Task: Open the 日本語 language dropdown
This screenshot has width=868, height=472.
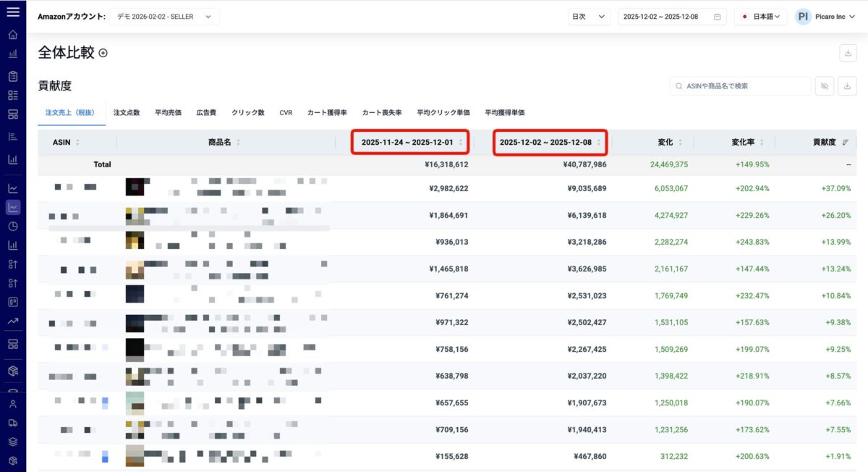Action: (760, 17)
